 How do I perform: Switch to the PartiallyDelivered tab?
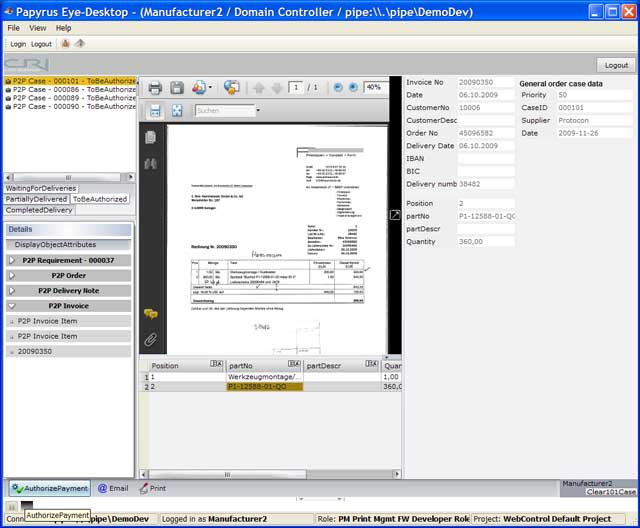tap(36, 199)
